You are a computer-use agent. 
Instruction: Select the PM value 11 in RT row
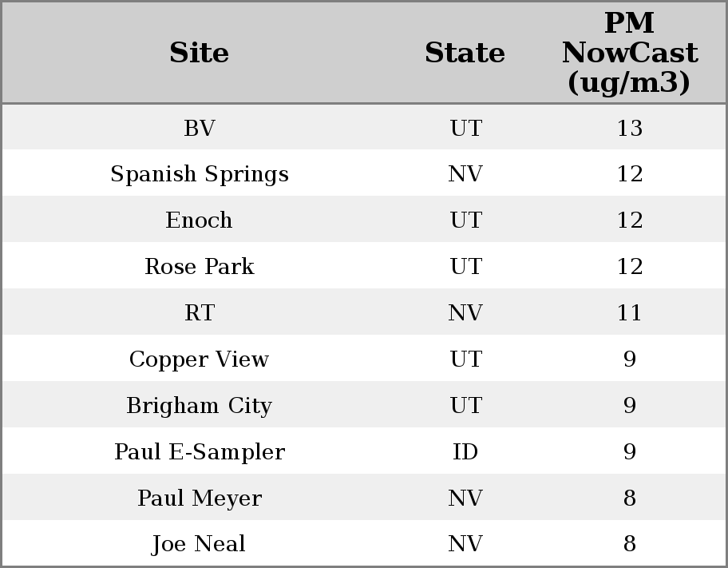point(629,313)
